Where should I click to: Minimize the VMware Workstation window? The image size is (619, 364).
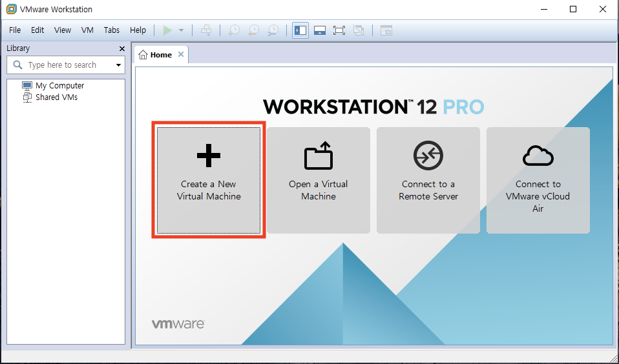[544, 9]
